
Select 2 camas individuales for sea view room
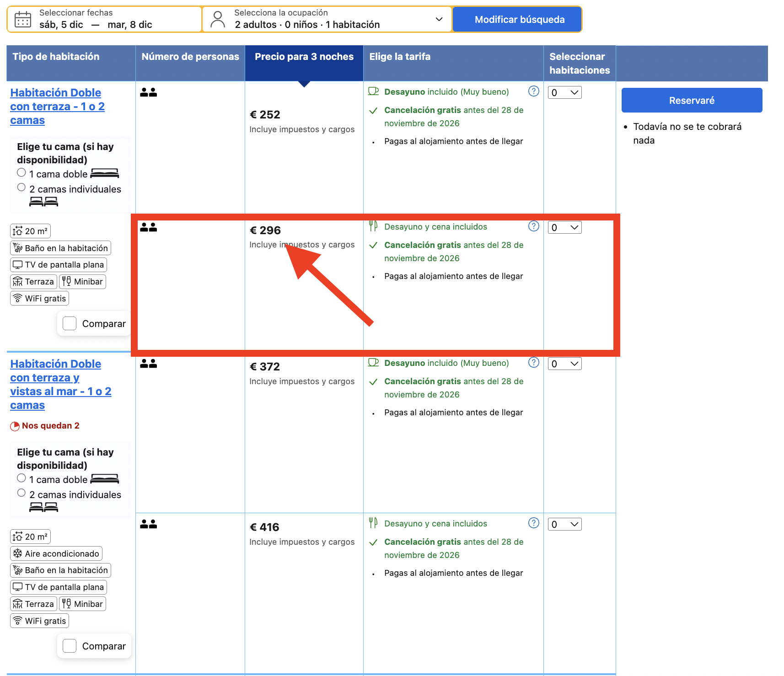tap(21, 493)
